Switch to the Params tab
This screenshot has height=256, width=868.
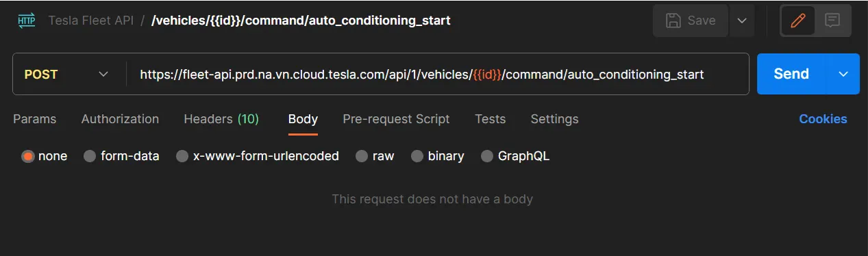tap(35, 119)
